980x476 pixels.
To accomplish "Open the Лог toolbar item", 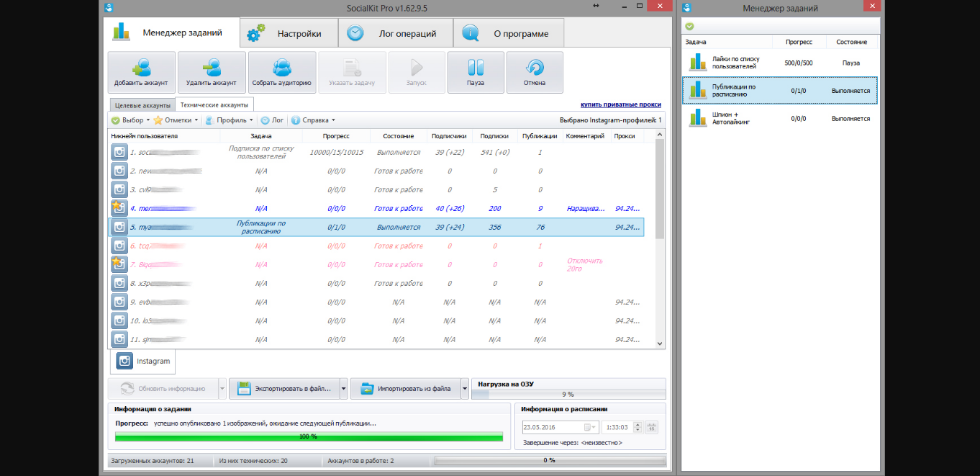I will tap(272, 120).
